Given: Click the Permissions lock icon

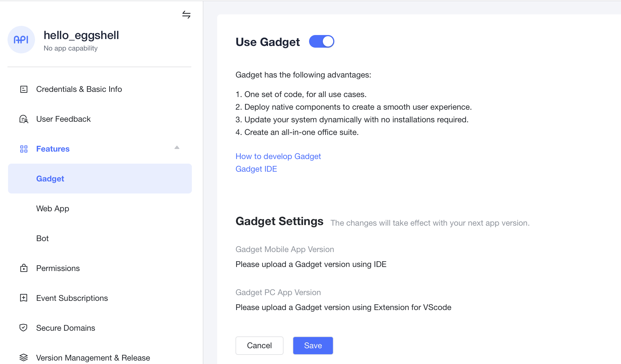Looking at the screenshot, I should (24, 268).
